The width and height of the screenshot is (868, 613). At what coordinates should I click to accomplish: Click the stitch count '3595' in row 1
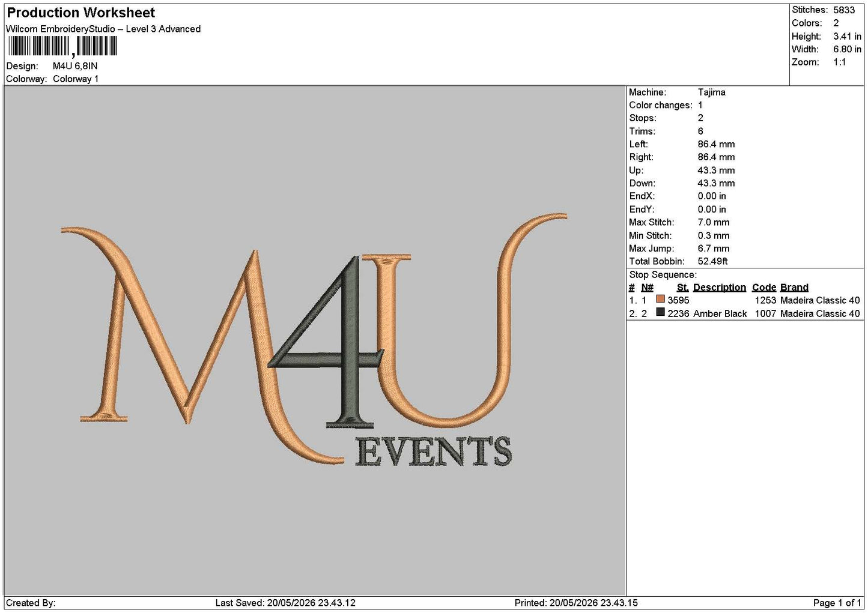[x=678, y=300]
